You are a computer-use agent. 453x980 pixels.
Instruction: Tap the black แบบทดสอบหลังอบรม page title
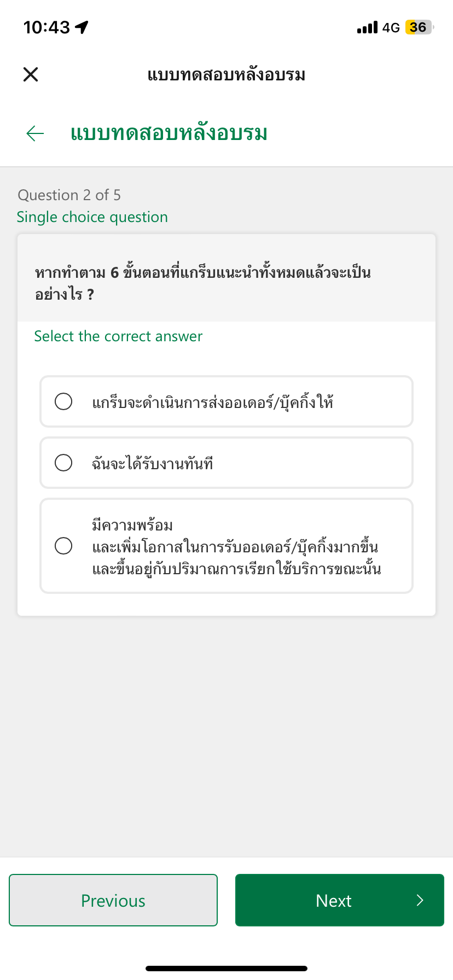point(226,74)
